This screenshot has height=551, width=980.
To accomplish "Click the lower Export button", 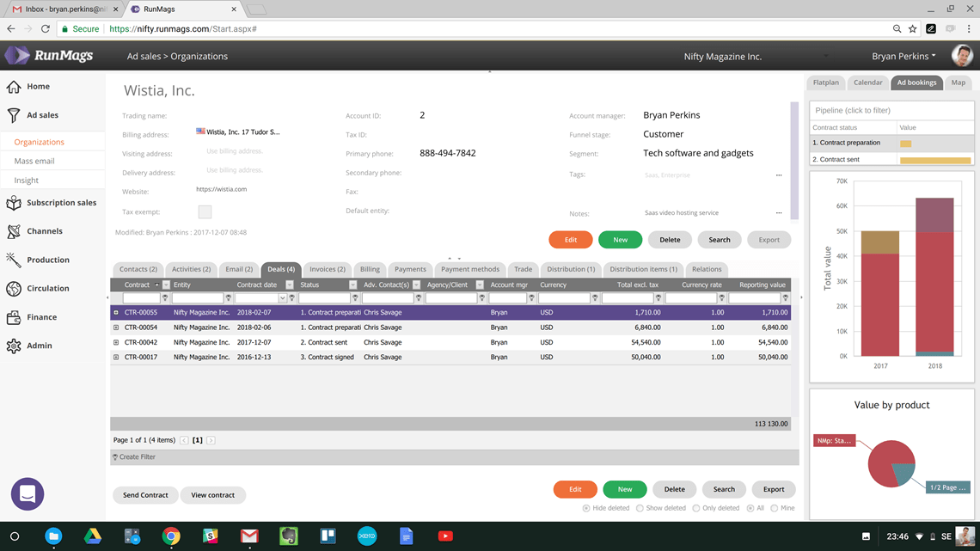I will pos(773,489).
